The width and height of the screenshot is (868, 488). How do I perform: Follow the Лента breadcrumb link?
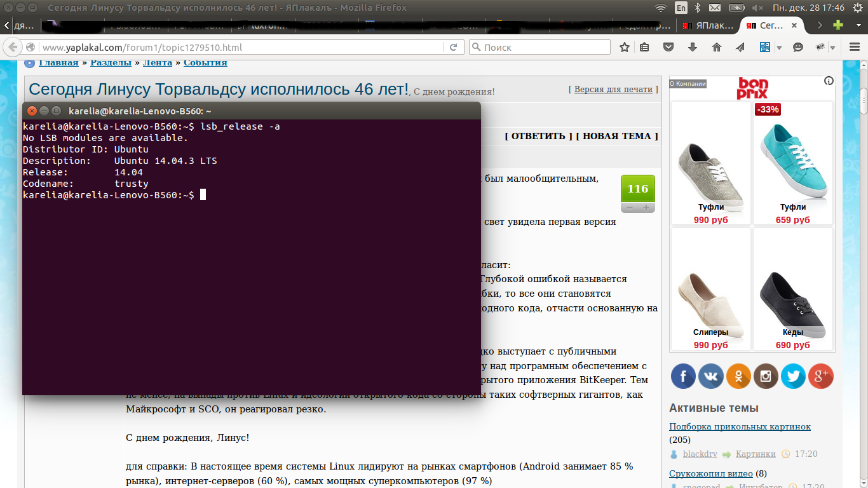158,62
